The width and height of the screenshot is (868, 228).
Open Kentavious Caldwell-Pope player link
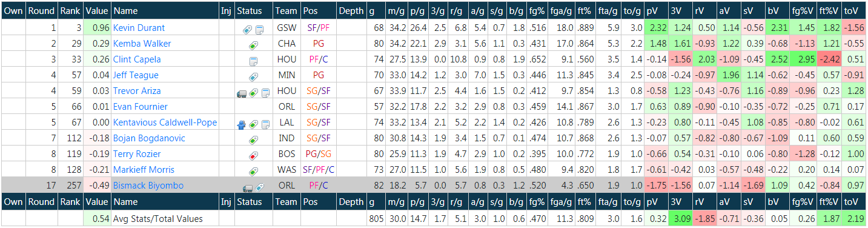[x=165, y=122]
